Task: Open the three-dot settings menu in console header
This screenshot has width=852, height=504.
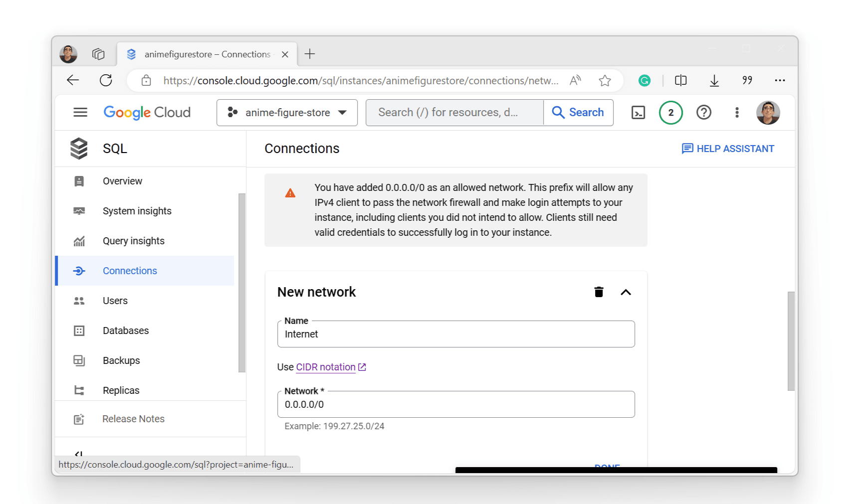Action: coord(737,113)
